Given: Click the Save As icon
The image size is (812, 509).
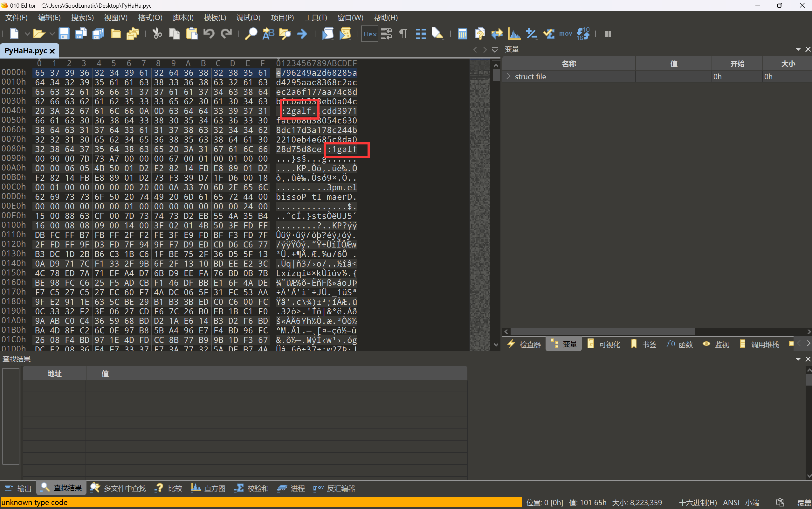Looking at the screenshot, I should 81,34.
